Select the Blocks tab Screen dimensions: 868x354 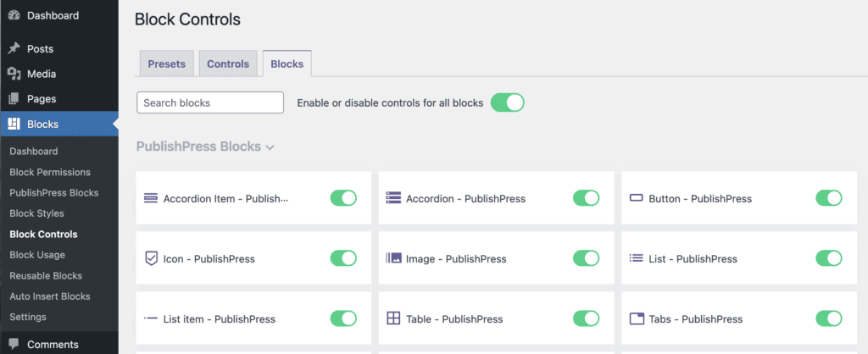[x=287, y=64]
